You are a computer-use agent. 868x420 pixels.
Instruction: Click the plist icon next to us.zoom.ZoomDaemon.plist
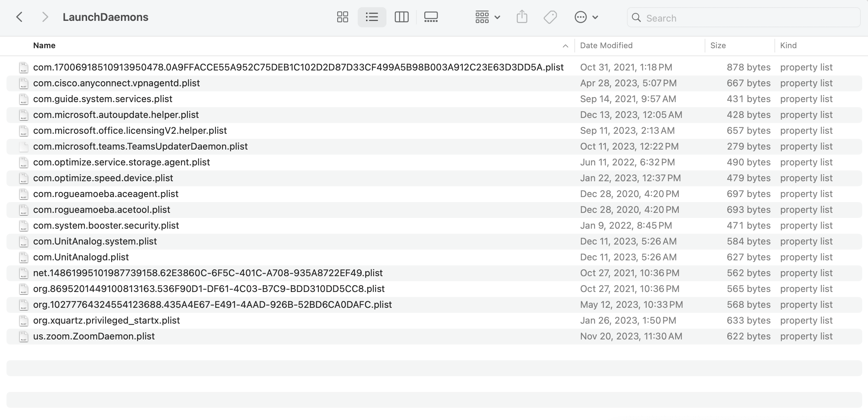[23, 336]
